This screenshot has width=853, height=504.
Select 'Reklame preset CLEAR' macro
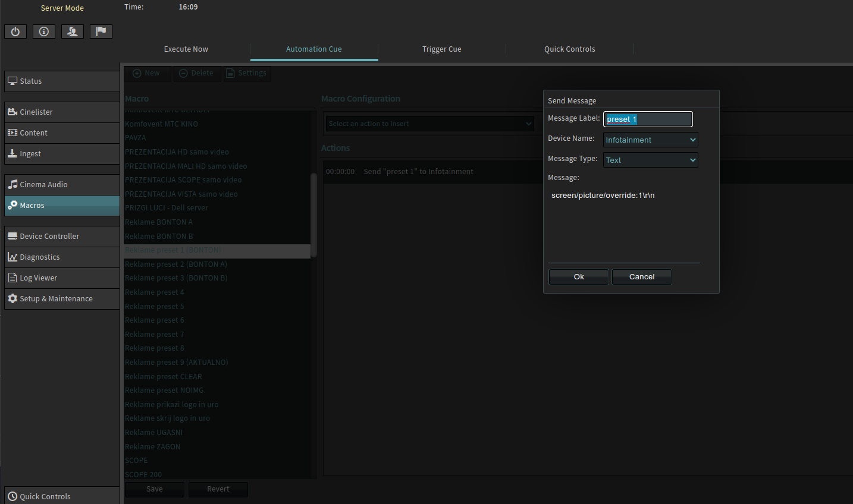point(217,377)
